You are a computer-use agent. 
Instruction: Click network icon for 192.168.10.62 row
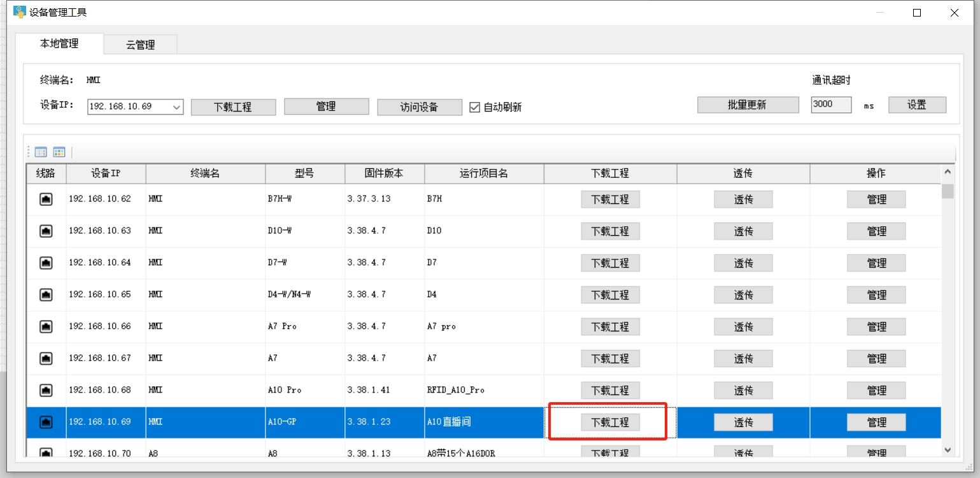[46, 199]
